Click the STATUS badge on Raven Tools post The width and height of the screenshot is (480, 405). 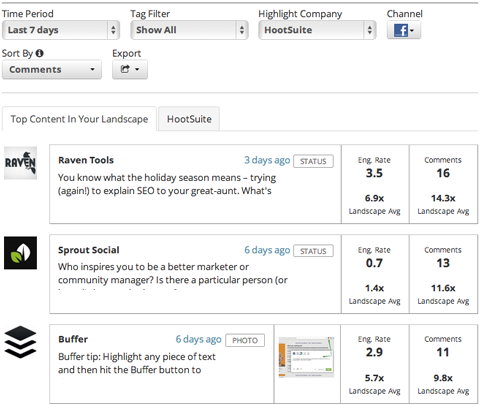click(313, 161)
